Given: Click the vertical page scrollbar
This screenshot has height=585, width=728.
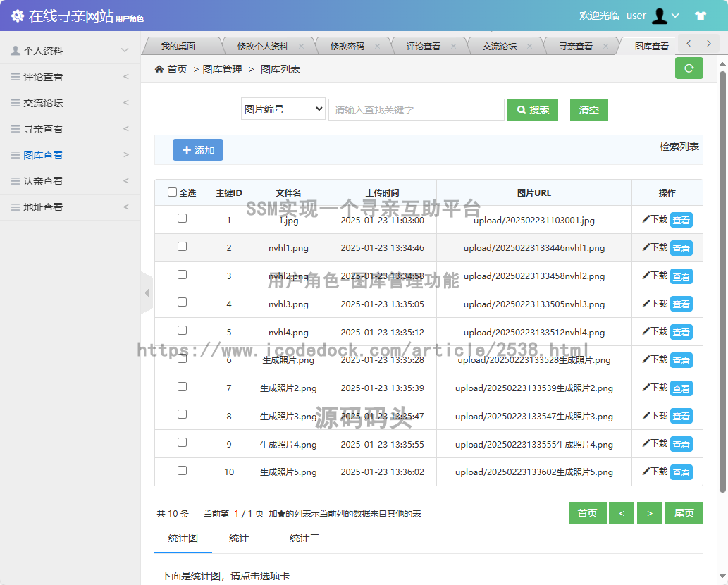Looking at the screenshot, I should [x=722, y=281].
